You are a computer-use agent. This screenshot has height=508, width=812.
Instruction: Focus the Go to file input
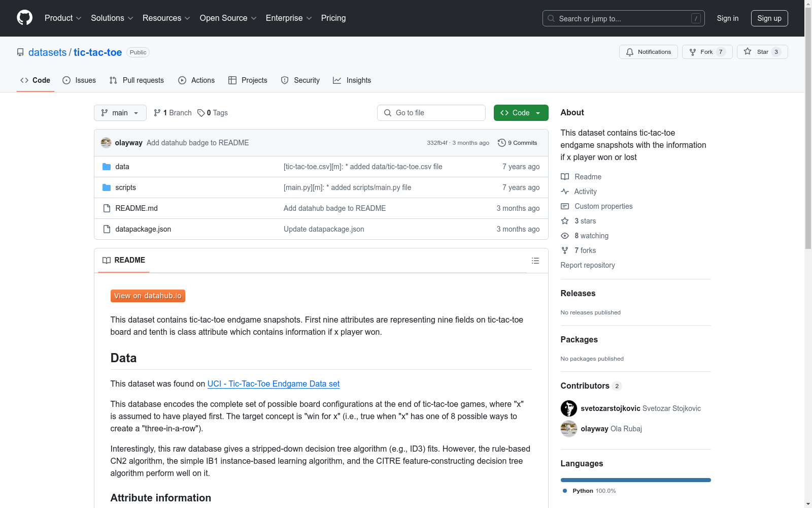(x=431, y=113)
